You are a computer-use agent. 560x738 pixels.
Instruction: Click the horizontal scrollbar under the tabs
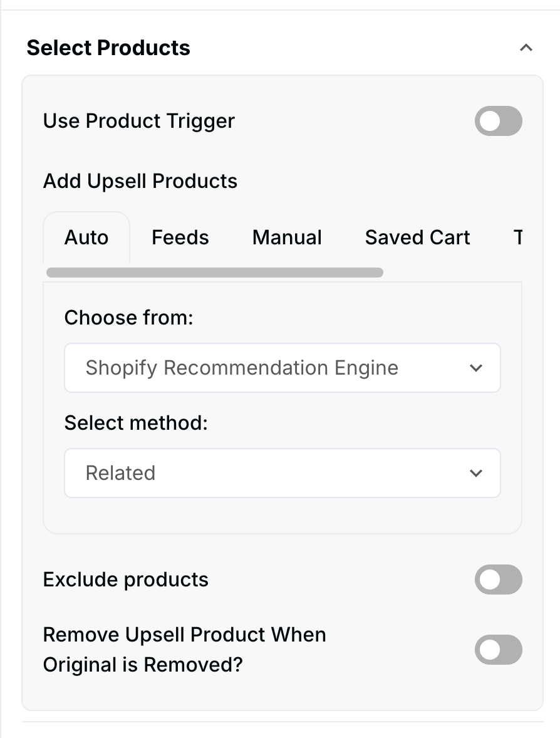(215, 273)
